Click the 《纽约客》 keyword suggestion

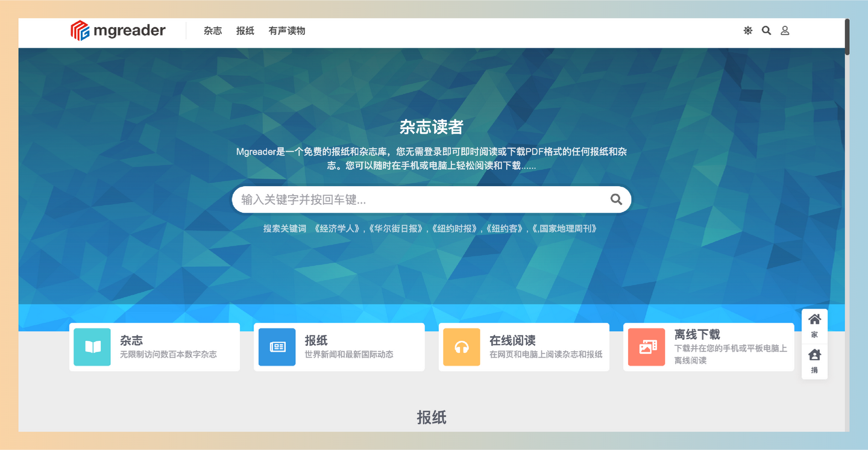click(x=505, y=228)
